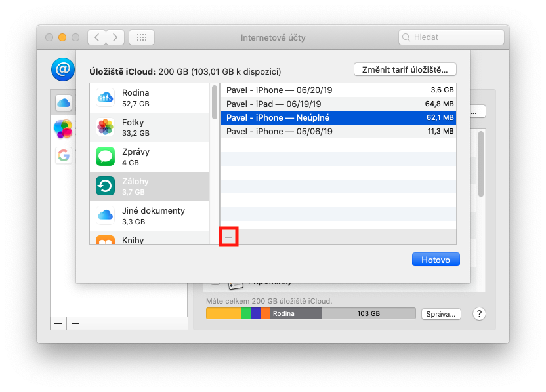Select the Jiné dokumenty cloud icon
Viewport: 546px width, 392px height.
tap(105, 215)
